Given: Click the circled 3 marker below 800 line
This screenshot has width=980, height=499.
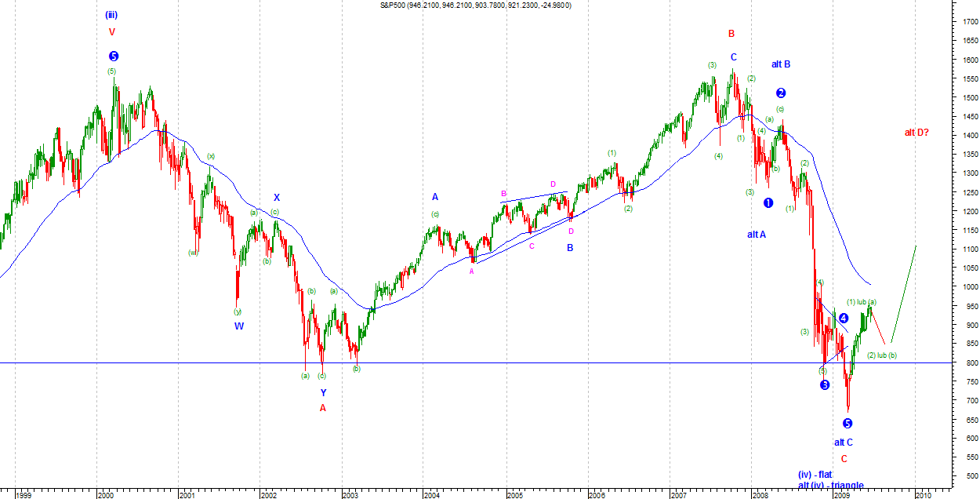Looking at the screenshot, I should (x=825, y=384).
